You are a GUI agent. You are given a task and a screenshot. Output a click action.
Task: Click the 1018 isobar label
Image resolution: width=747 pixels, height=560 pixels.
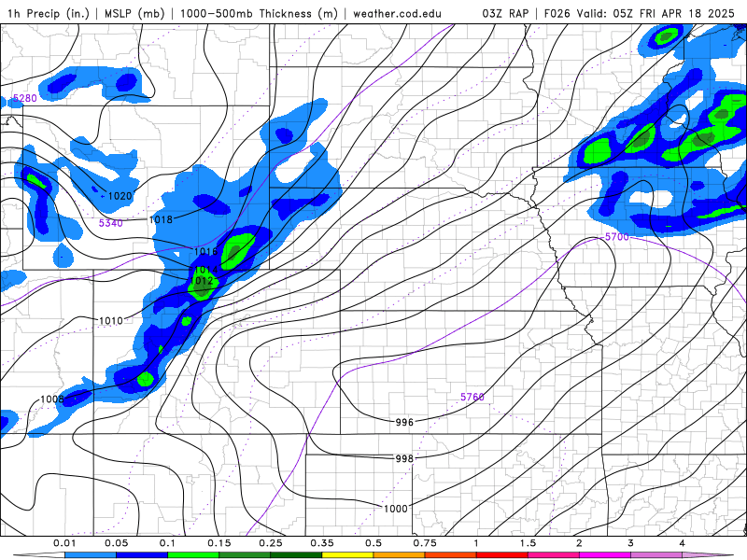161,219
